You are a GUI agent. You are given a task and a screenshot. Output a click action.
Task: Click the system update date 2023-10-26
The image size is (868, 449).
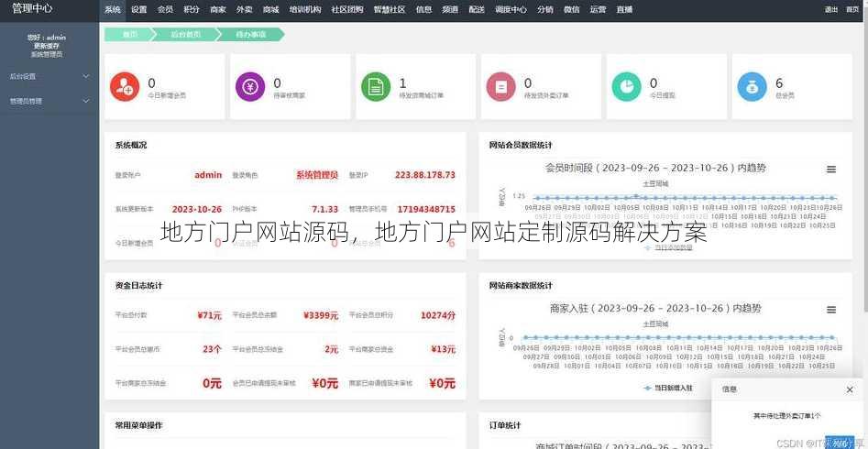coord(197,209)
